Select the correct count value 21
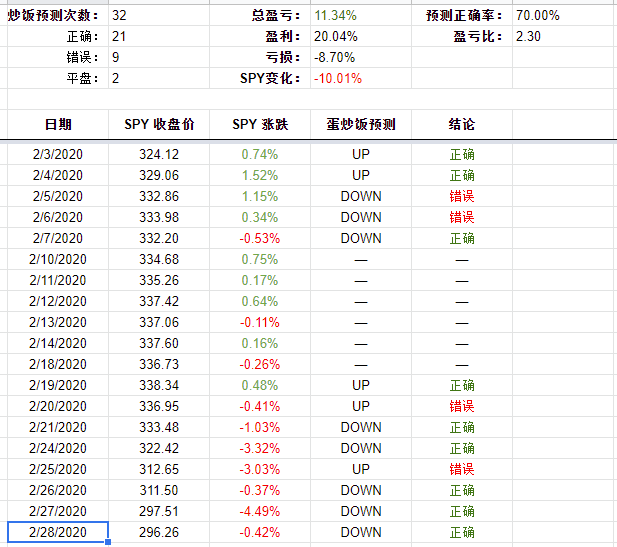Screen dimensions: 617x547 coord(159,36)
